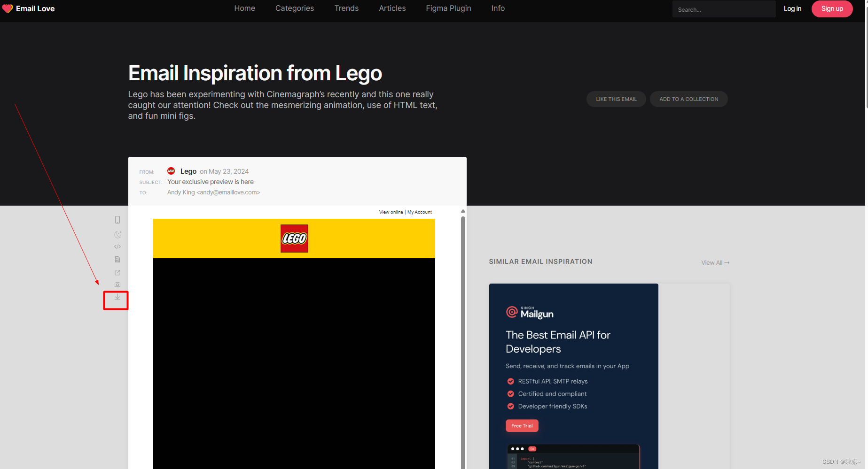Go to the Trends page
This screenshot has height=469, width=868.
(346, 8)
